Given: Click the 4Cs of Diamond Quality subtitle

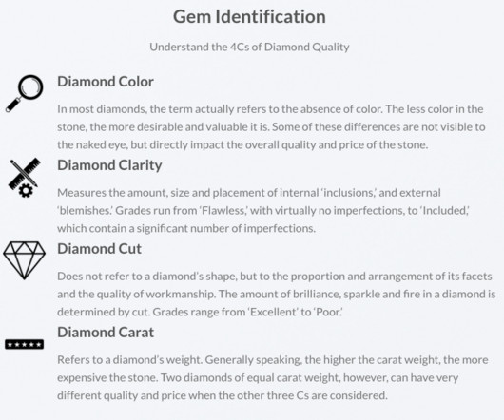Looking at the screenshot, I should [249, 47].
